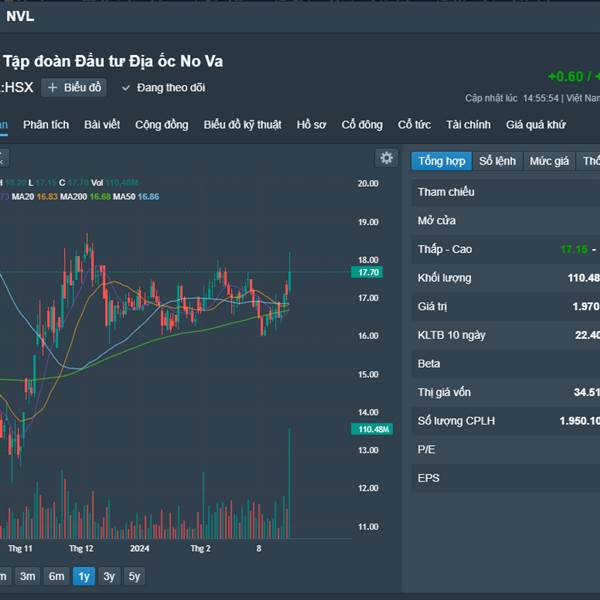Click the company name Tập đoàn Đầu tư Địa ốc No Va

tap(113, 61)
